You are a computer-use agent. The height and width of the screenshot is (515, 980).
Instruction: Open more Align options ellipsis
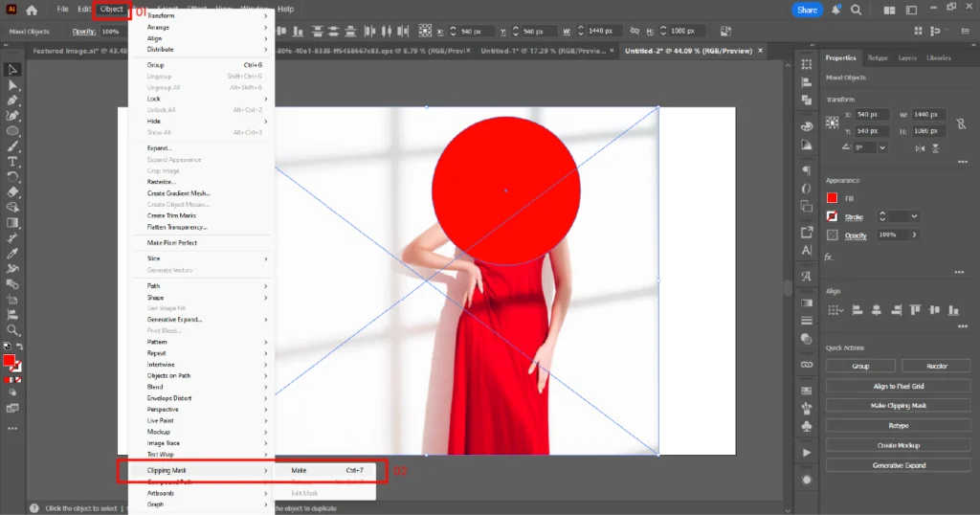click(x=963, y=326)
